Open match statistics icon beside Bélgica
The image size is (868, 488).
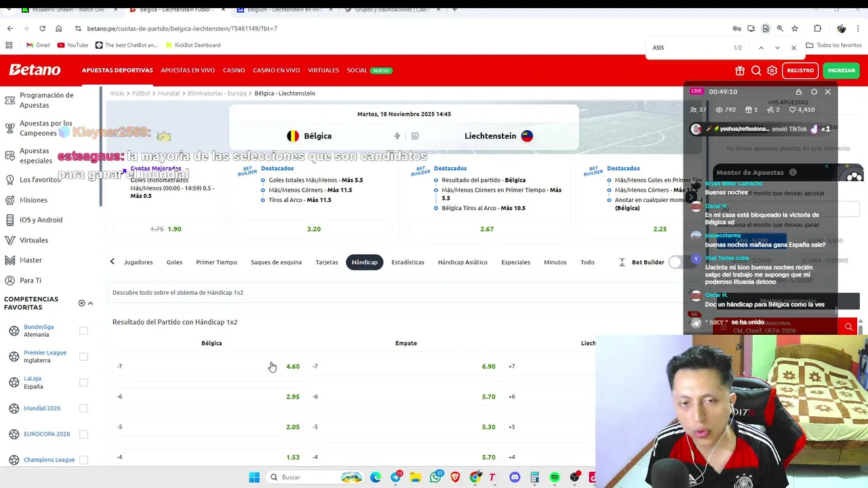415,136
